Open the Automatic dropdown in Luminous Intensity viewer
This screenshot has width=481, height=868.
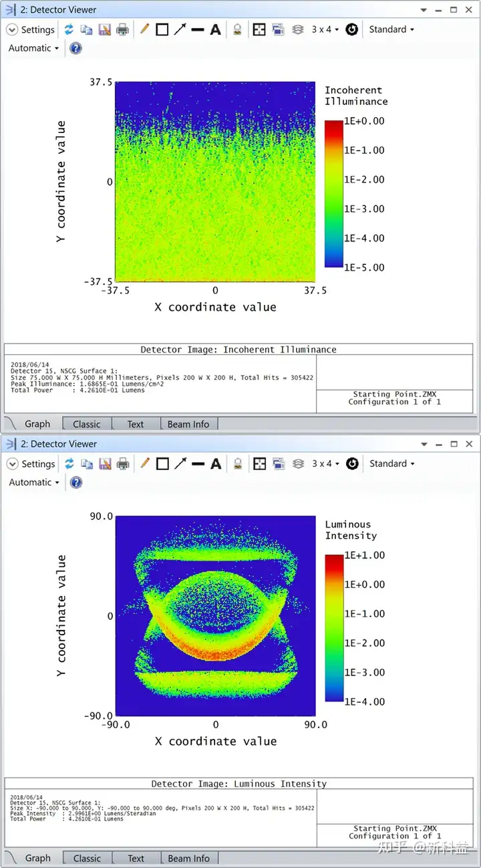coord(33,482)
